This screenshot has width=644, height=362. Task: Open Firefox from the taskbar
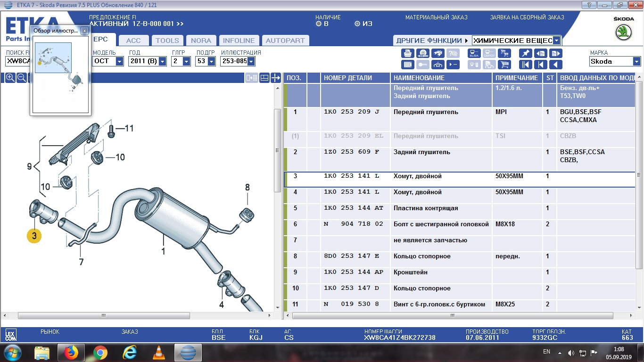71,352
